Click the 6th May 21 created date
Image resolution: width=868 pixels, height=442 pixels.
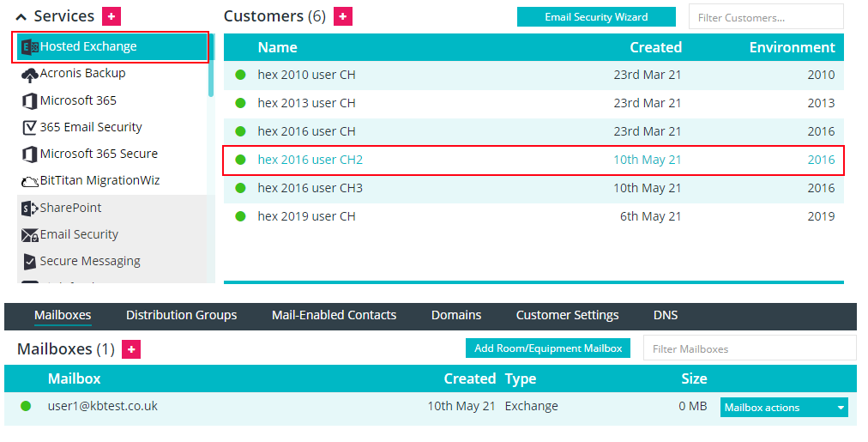[x=650, y=216]
